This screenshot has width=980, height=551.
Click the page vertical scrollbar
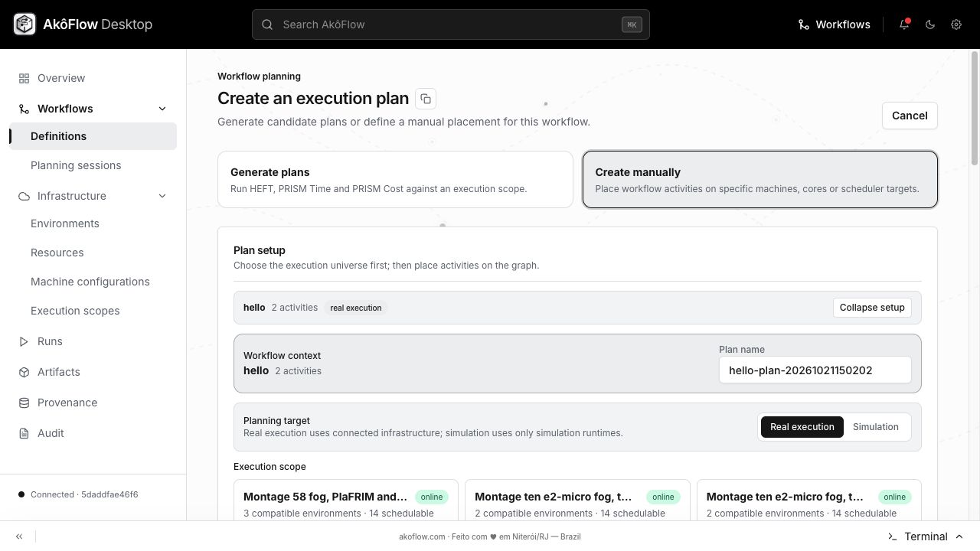point(975,107)
